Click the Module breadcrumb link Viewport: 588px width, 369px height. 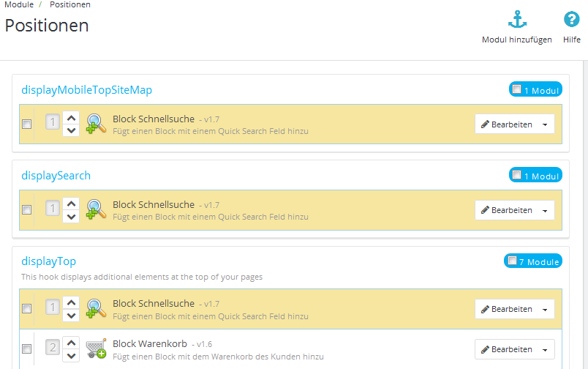click(x=18, y=4)
